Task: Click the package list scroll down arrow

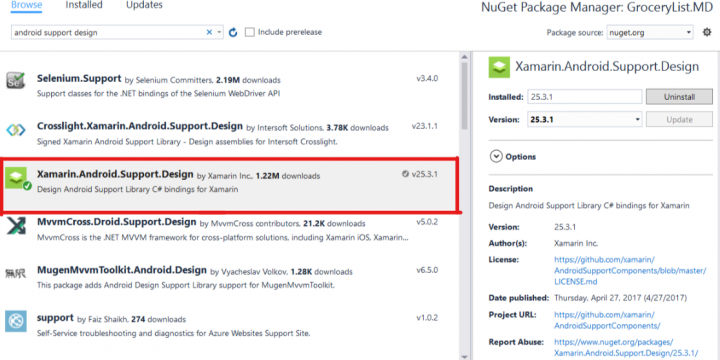Action: click(x=464, y=356)
